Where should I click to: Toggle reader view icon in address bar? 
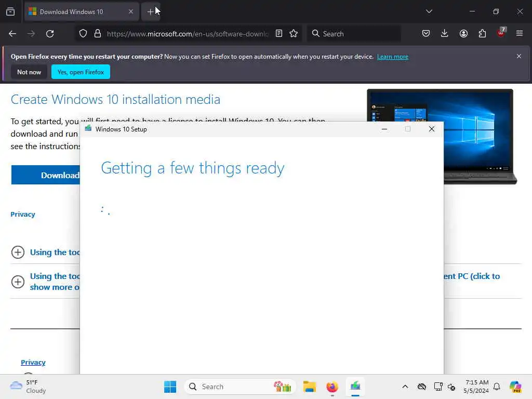[279, 33]
